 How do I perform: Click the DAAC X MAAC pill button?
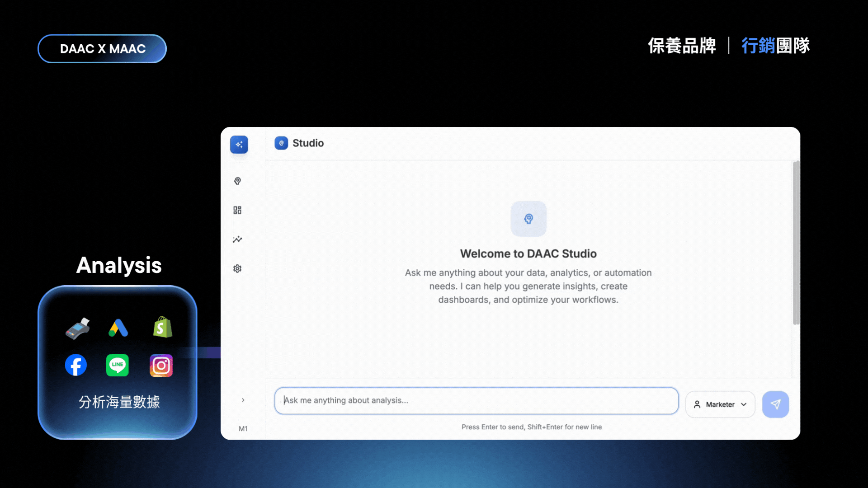tap(102, 49)
